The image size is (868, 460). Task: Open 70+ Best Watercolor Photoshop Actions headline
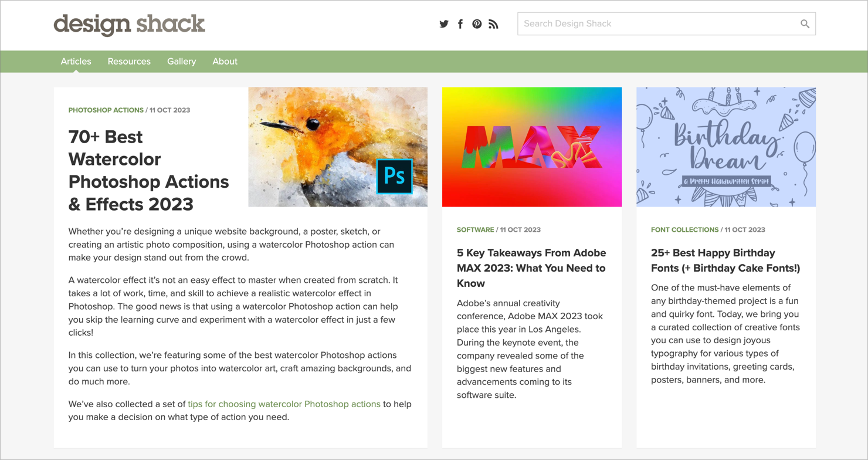click(x=148, y=170)
